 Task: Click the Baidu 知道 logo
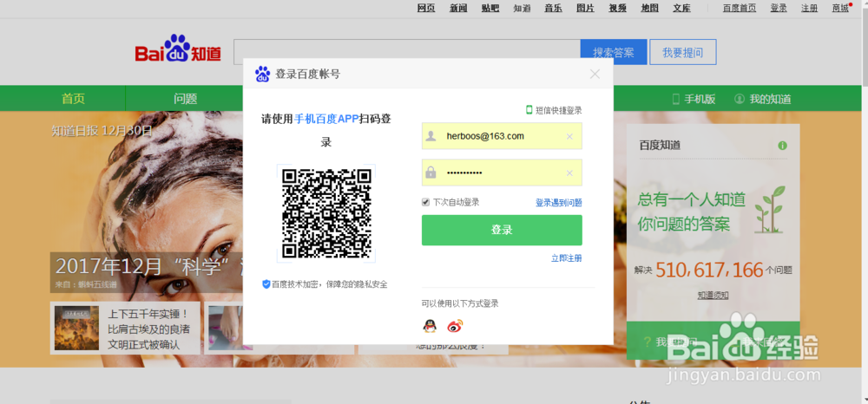click(x=178, y=48)
